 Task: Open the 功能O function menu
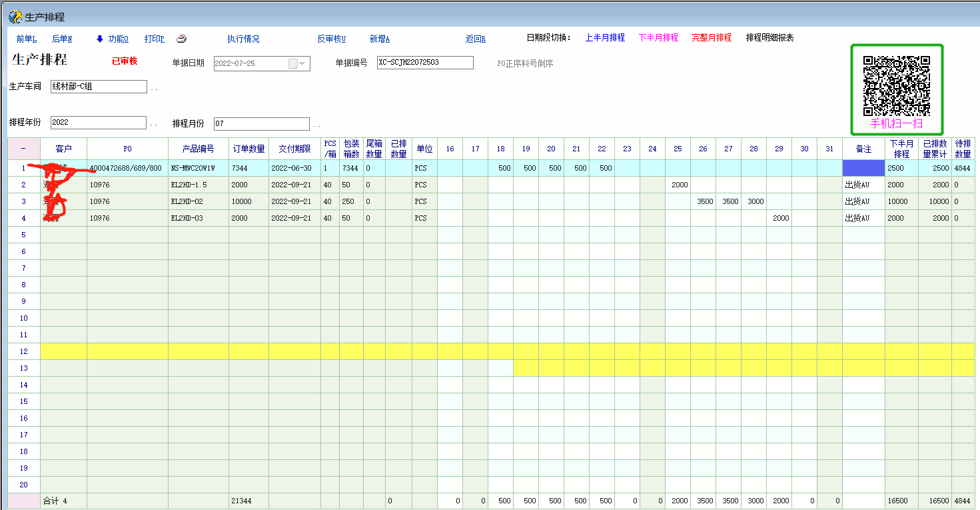pos(119,39)
